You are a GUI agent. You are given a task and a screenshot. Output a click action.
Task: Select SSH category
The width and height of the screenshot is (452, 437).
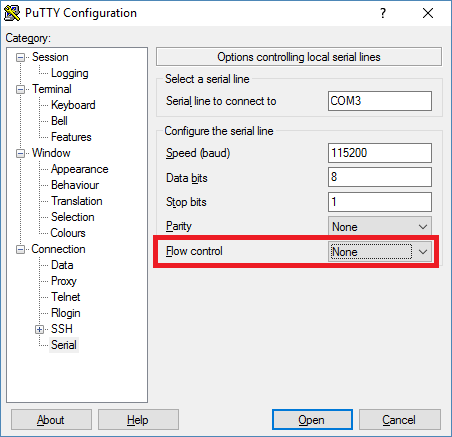[62, 329]
